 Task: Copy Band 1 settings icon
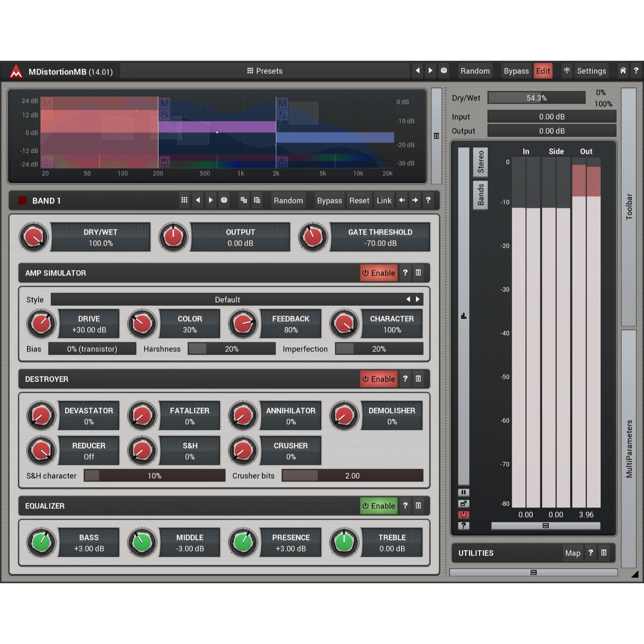[x=243, y=200]
